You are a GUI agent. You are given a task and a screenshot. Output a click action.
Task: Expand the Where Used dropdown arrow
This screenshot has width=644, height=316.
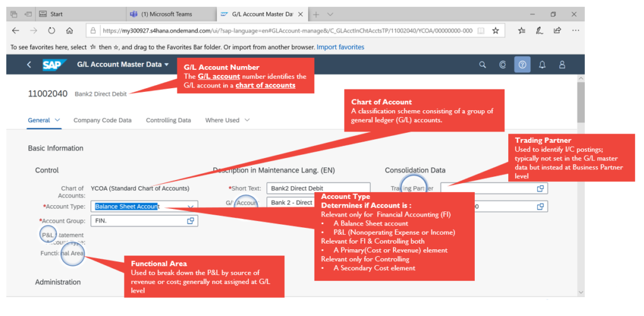[247, 120]
